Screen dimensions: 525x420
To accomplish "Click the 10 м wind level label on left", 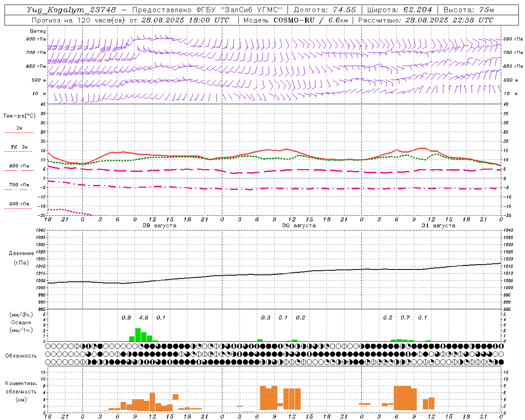I will pos(39,94).
